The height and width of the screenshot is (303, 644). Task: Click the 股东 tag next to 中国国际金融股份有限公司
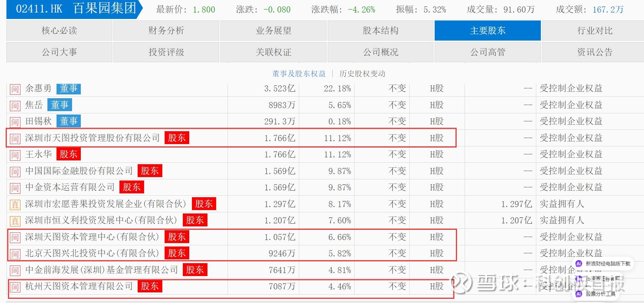pyautogui.click(x=150, y=171)
